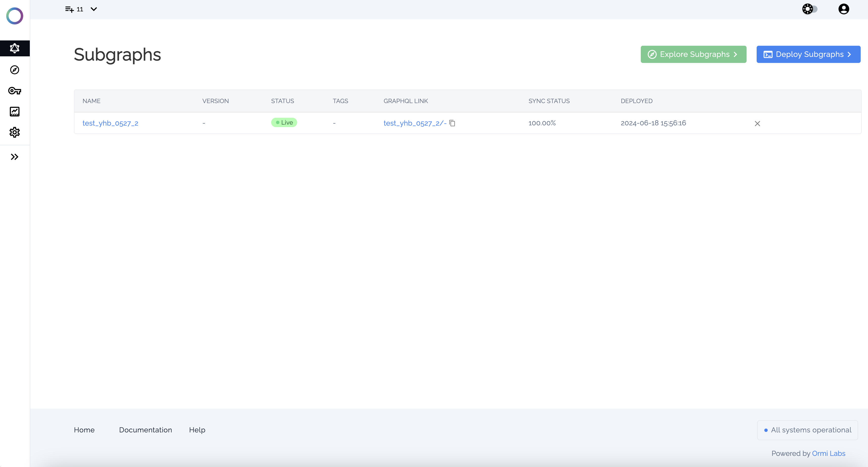This screenshot has width=868, height=467.
Task: Open the API keys page
Action: tap(14, 91)
